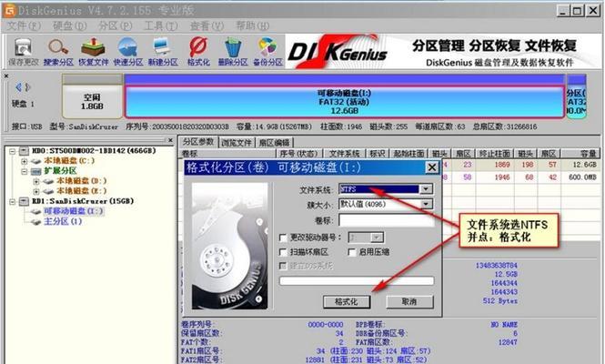Screen dimensions: 605x364
Task: Select 本地磁盘(E:) in the disk tree
Action: 81,191
